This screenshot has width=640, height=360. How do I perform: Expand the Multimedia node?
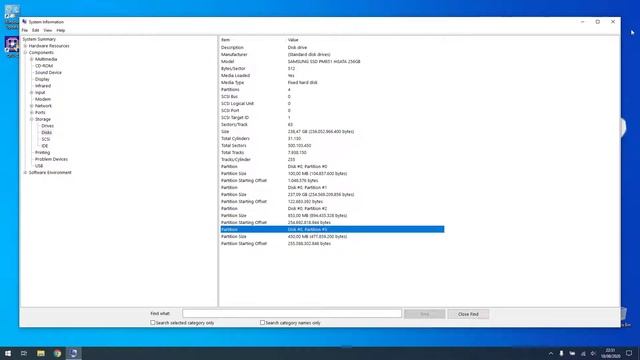(x=31, y=59)
